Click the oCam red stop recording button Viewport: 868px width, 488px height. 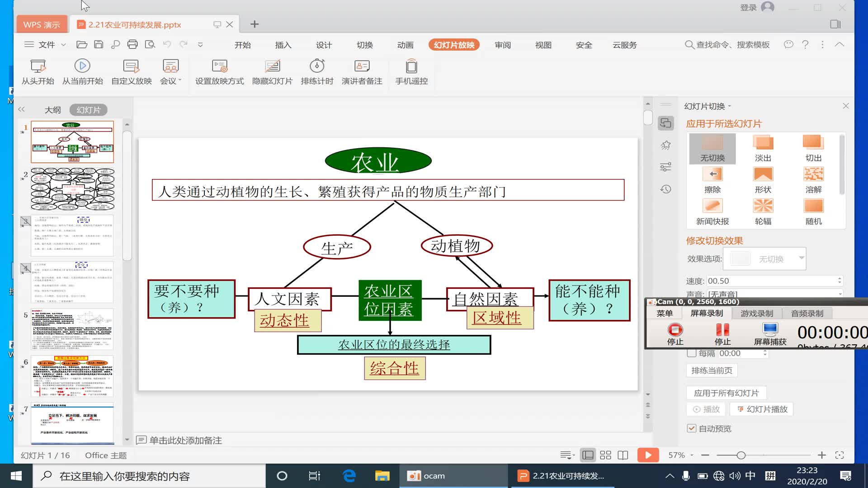tap(675, 330)
